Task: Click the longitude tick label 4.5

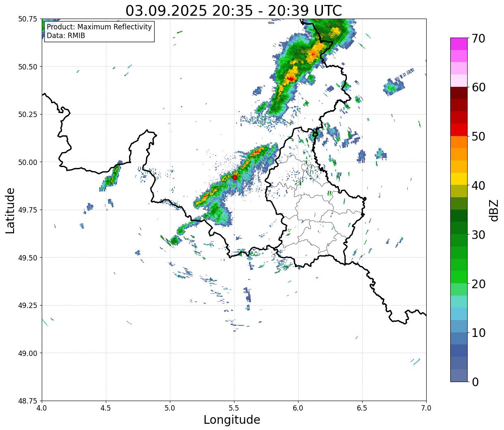Action: click(x=106, y=408)
